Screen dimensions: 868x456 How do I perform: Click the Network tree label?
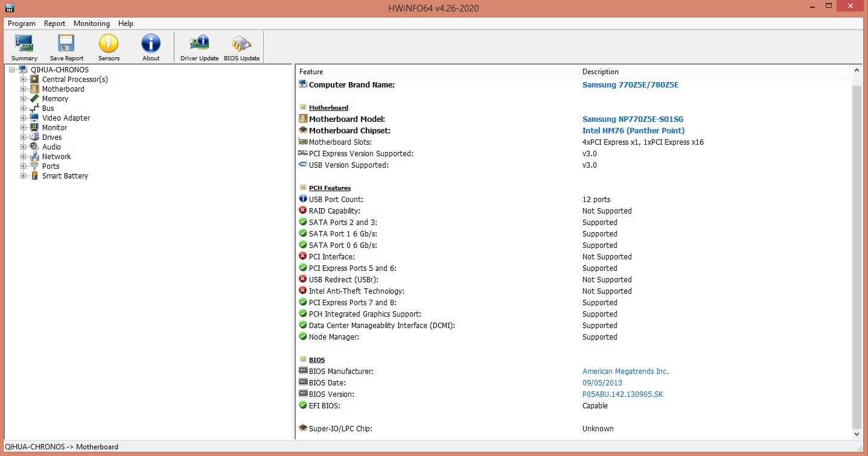56,157
